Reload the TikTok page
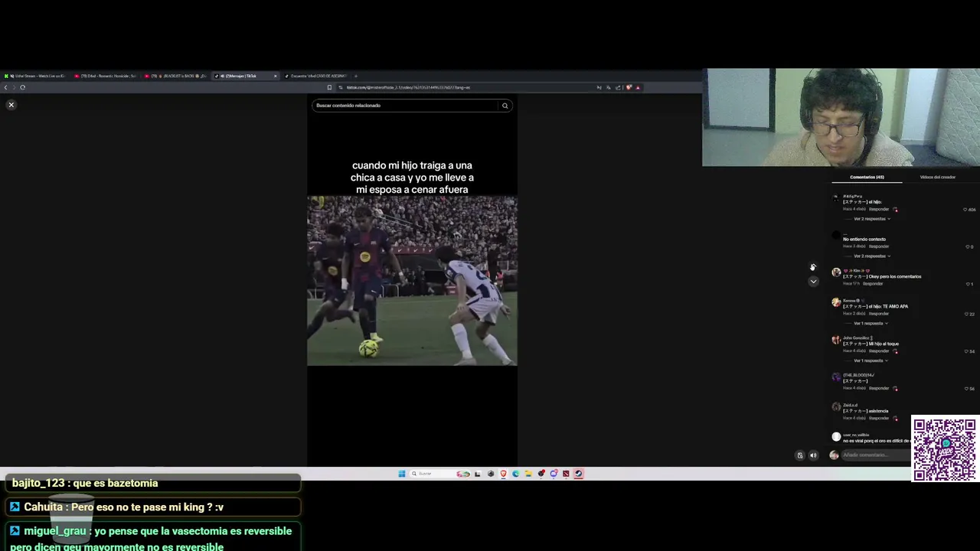 (x=22, y=87)
